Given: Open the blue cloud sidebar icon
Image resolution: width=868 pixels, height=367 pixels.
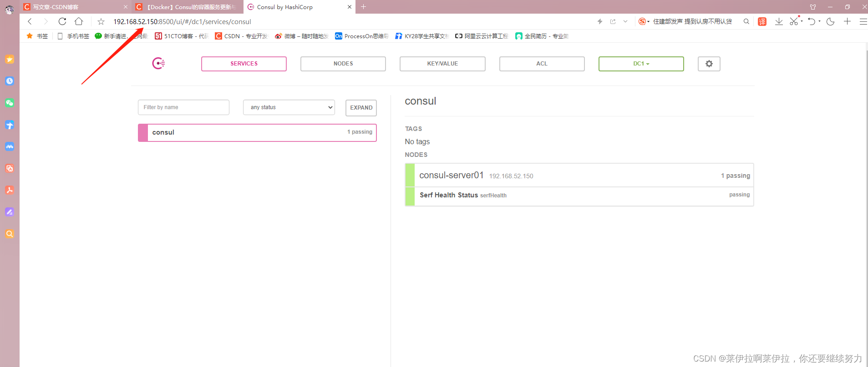Looking at the screenshot, I should point(10,146).
